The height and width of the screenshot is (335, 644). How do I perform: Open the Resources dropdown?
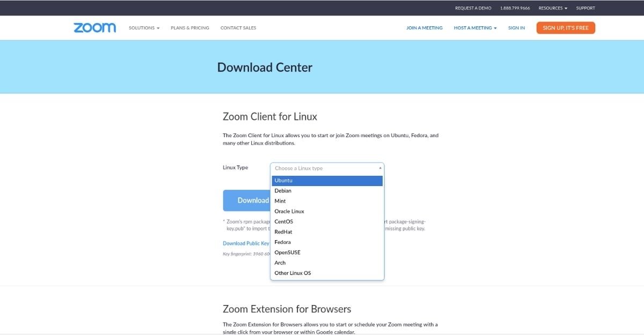[x=553, y=8]
